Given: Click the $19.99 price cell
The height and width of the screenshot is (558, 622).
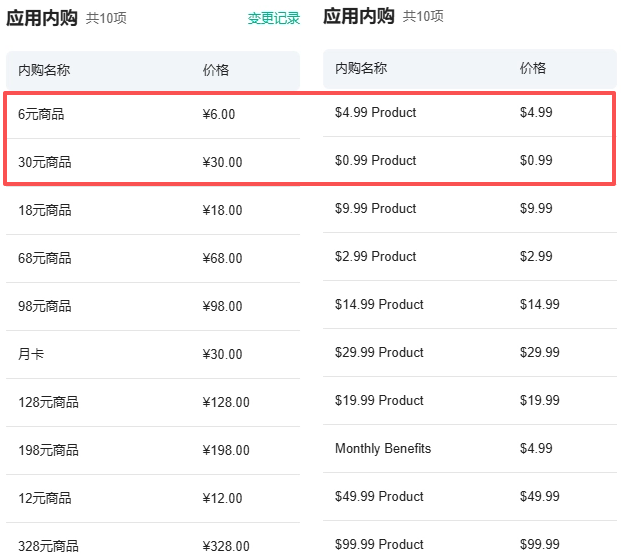Looking at the screenshot, I should (x=539, y=400).
